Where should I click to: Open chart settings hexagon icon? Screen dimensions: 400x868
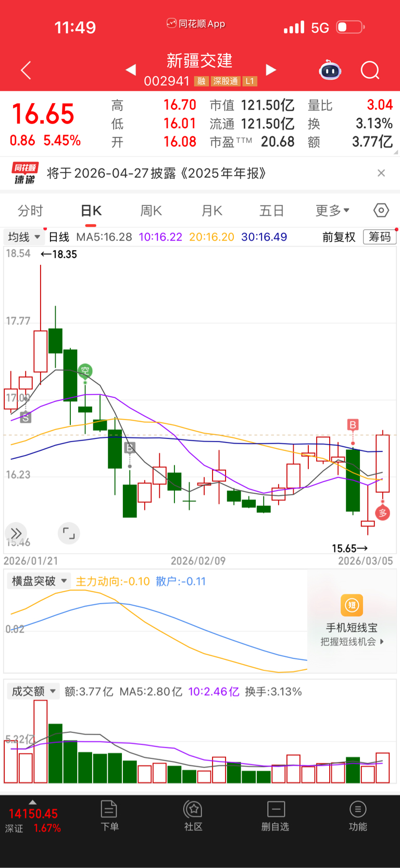(x=381, y=210)
